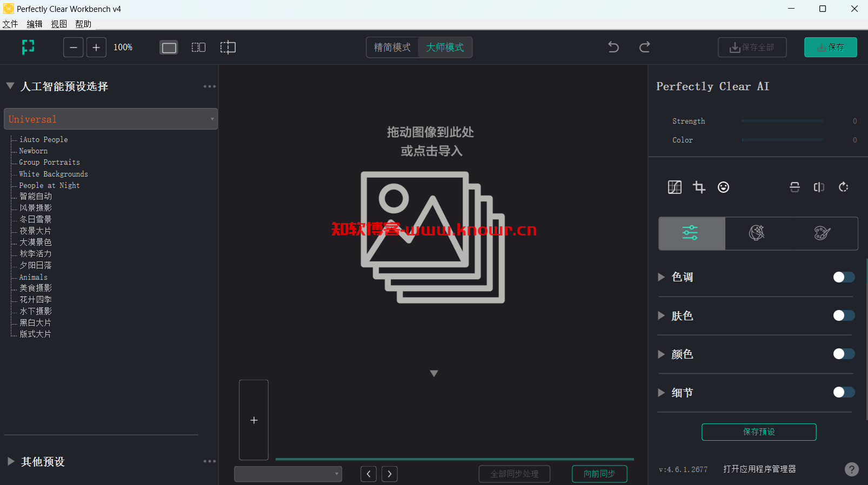
Task: Expand the 颜色 section
Action: coord(661,354)
